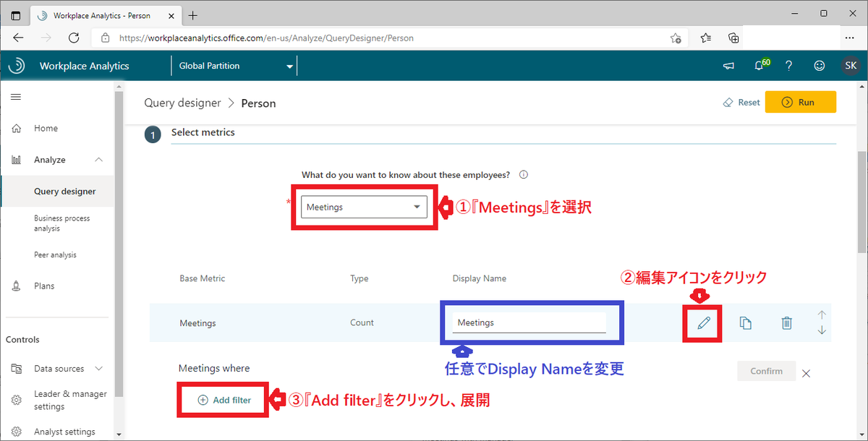Refresh the page in the browser
The image size is (868, 441).
[x=74, y=38]
